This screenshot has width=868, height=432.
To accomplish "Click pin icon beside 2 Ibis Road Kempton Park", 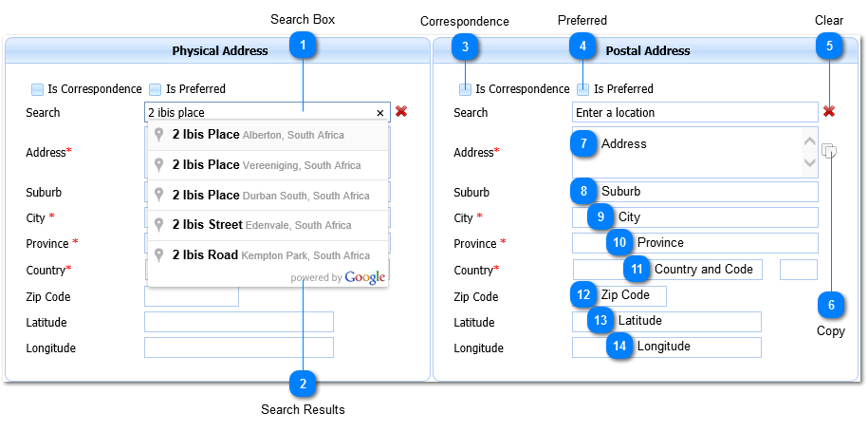I will tap(159, 255).
